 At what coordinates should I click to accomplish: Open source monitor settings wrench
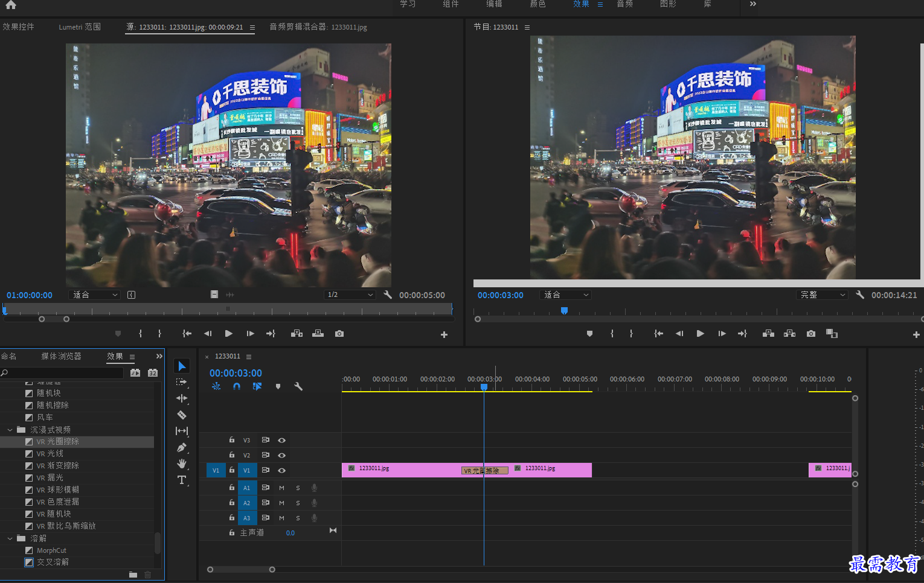[x=388, y=295]
